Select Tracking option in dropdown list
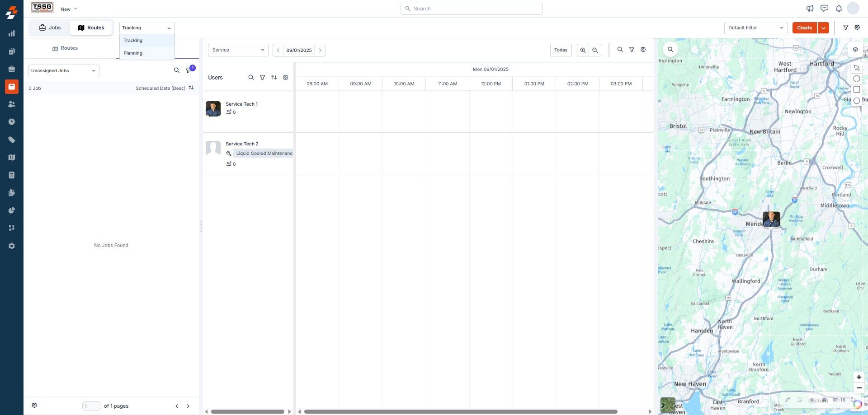 [147, 41]
